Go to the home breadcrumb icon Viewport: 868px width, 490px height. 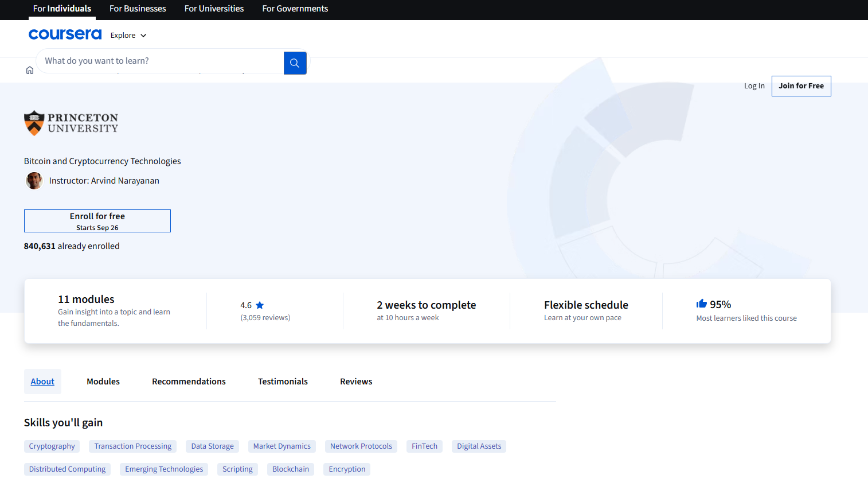[x=30, y=70]
